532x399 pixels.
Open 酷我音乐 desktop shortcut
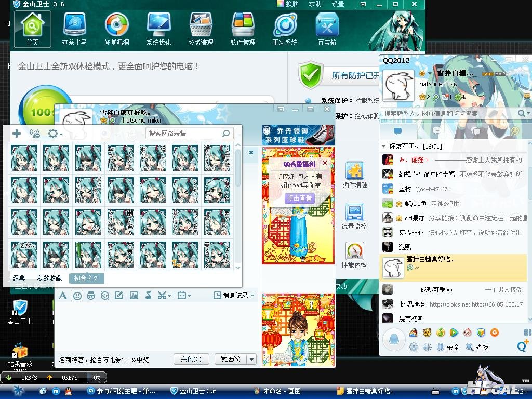tap(20, 357)
